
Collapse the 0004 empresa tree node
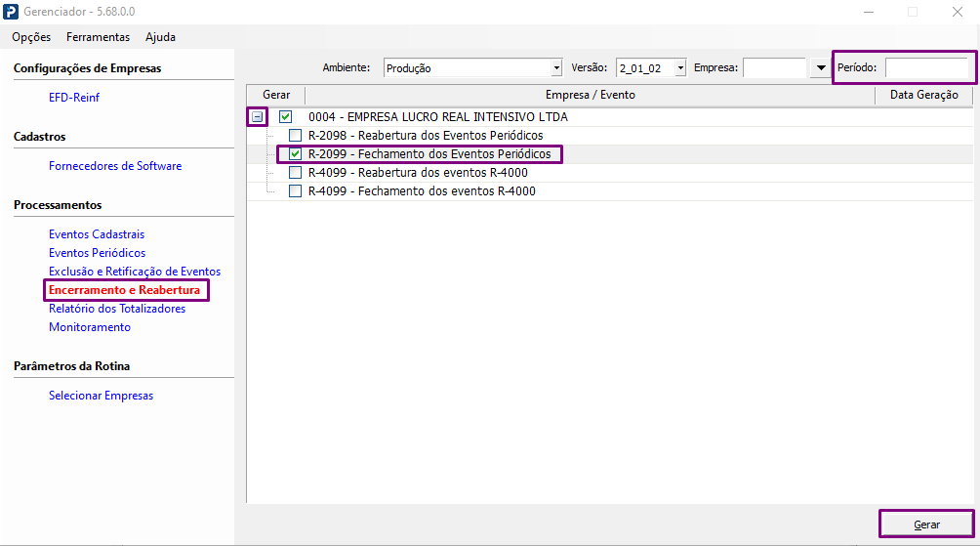click(x=257, y=117)
